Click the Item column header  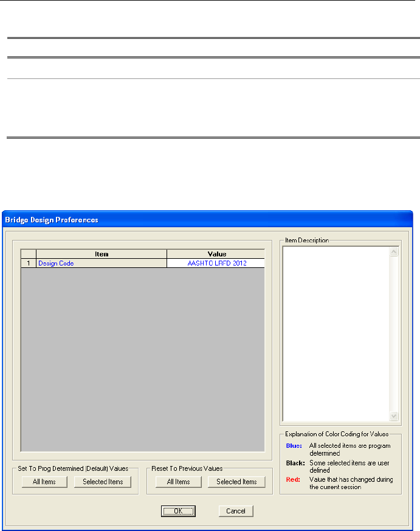tap(102, 254)
